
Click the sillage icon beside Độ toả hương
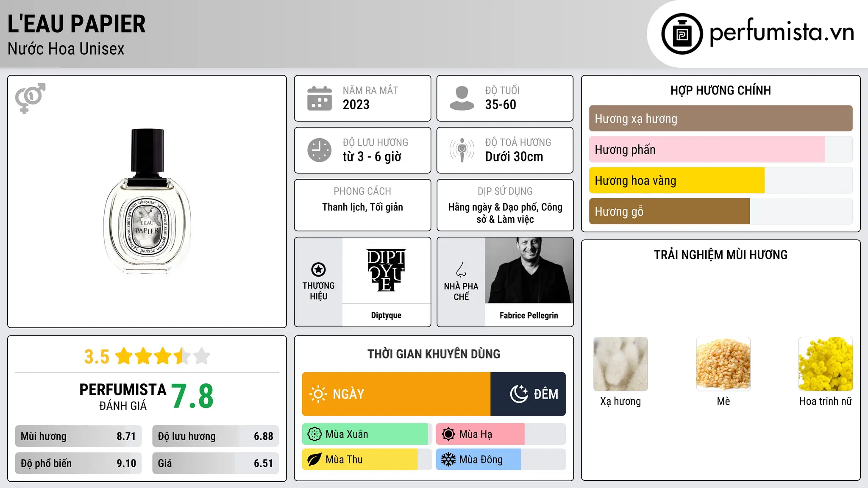click(x=462, y=150)
